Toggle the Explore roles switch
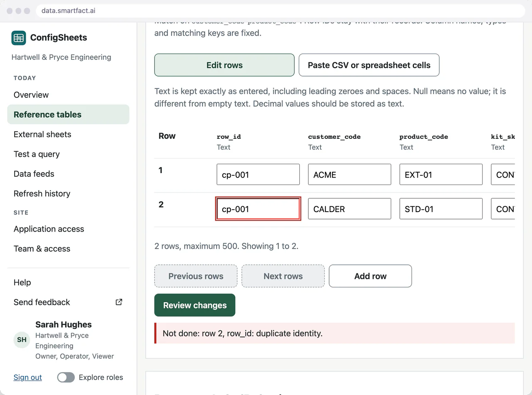 tap(66, 378)
